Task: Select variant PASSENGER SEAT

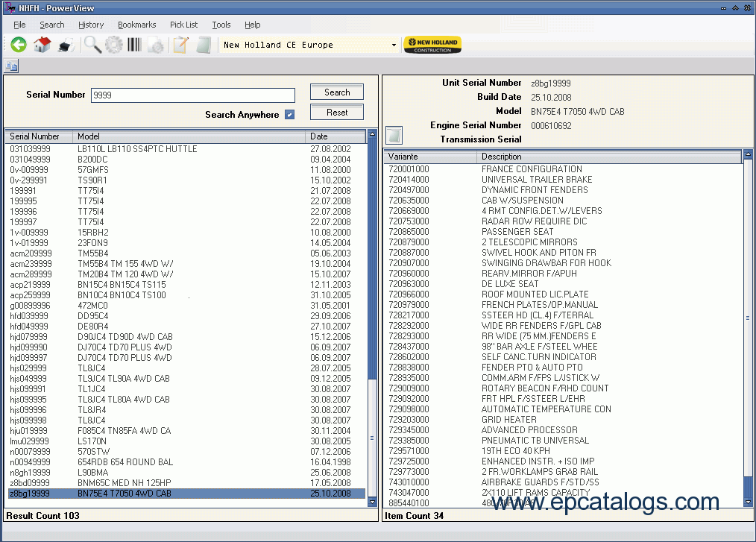Action: [563, 232]
